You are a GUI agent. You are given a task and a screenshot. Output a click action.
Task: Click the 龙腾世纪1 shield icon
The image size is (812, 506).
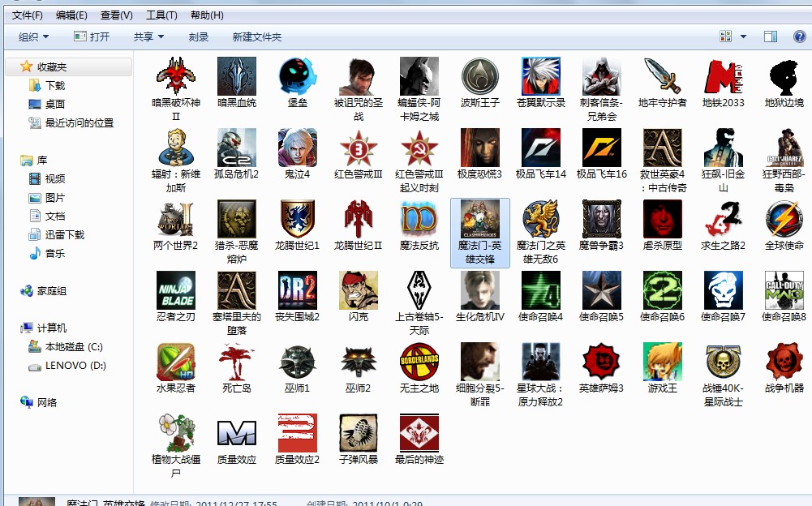pyautogui.click(x=298, y=219)
